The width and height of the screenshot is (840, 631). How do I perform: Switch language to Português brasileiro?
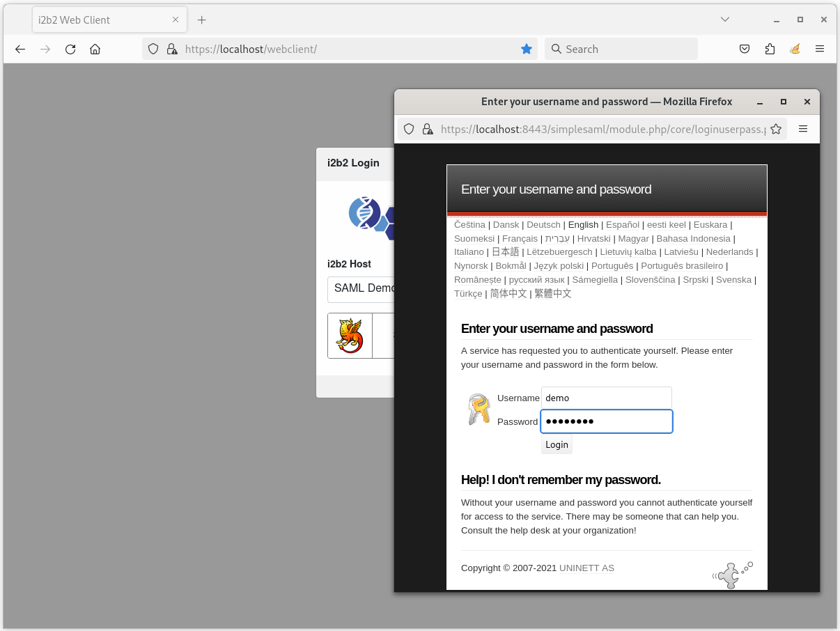(x=682, y=265)
